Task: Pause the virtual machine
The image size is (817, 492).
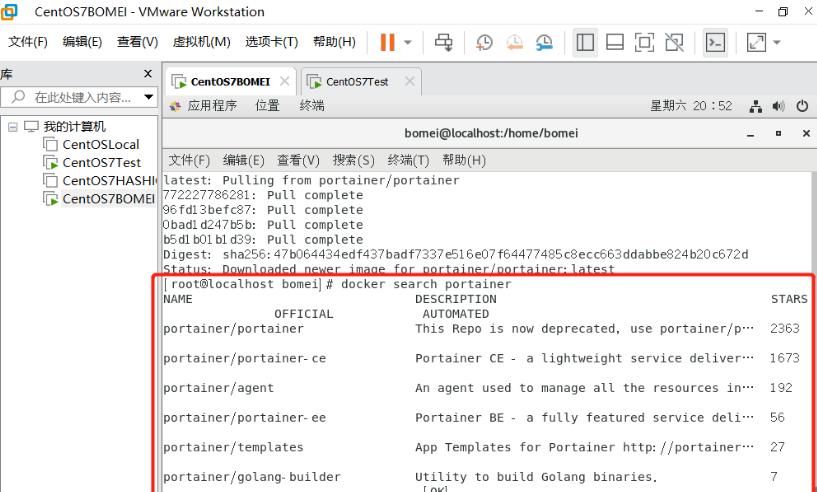Action: [x=387, y=42]
